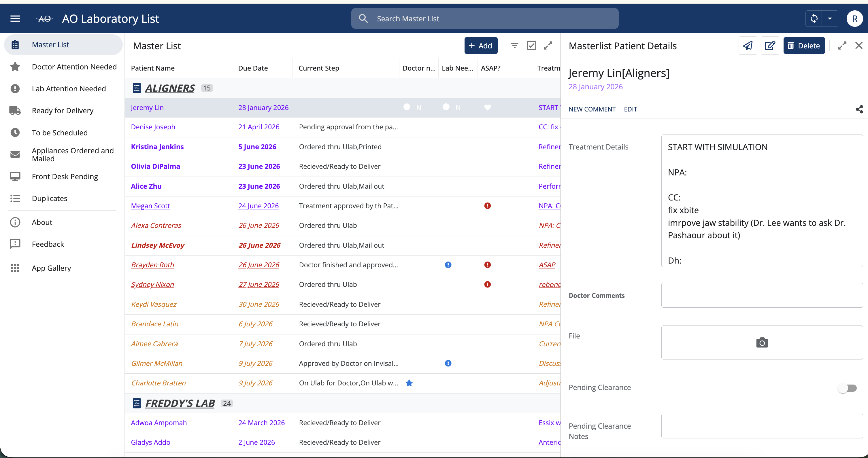Open the About page
Screen dimensions: 868x458
63,222
